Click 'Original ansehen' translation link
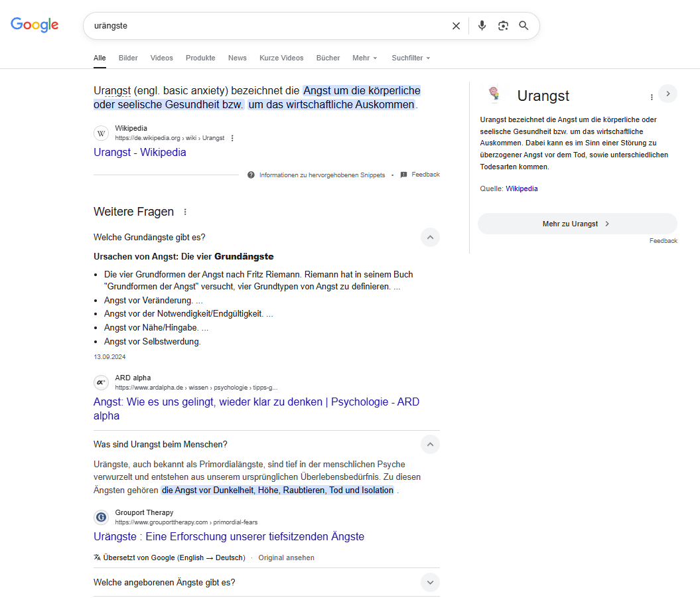 click(x=286, y=558)
